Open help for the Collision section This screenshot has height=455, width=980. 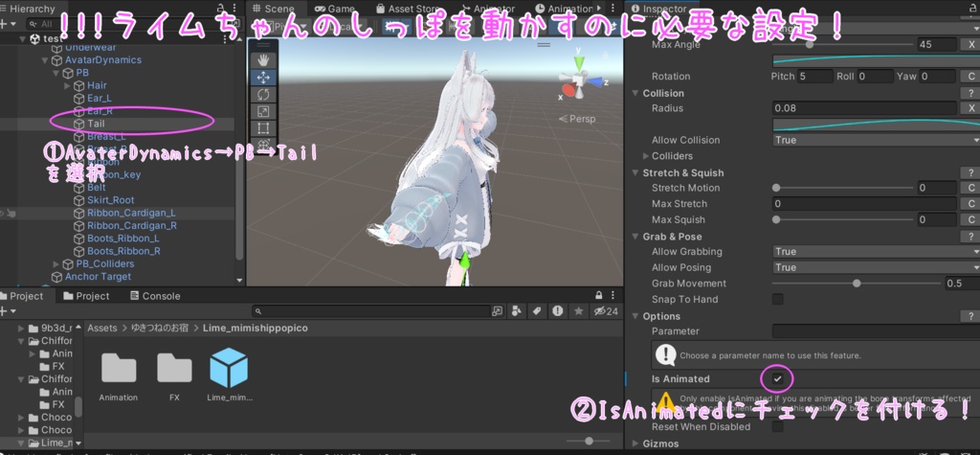[971, 93]
